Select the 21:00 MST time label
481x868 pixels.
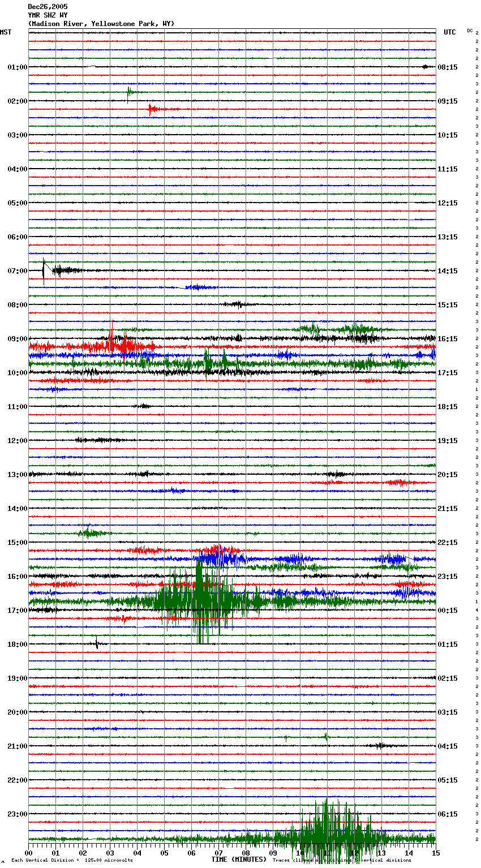click(18, 746)
